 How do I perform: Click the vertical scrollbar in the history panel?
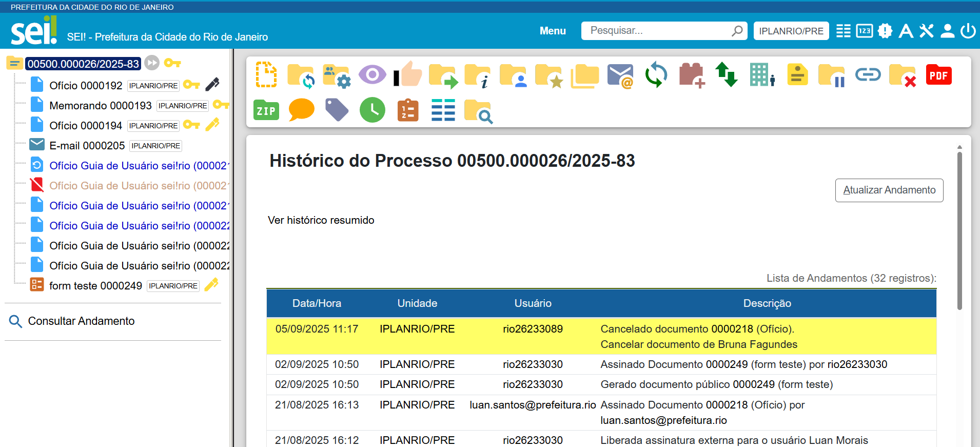pos(959,231)
